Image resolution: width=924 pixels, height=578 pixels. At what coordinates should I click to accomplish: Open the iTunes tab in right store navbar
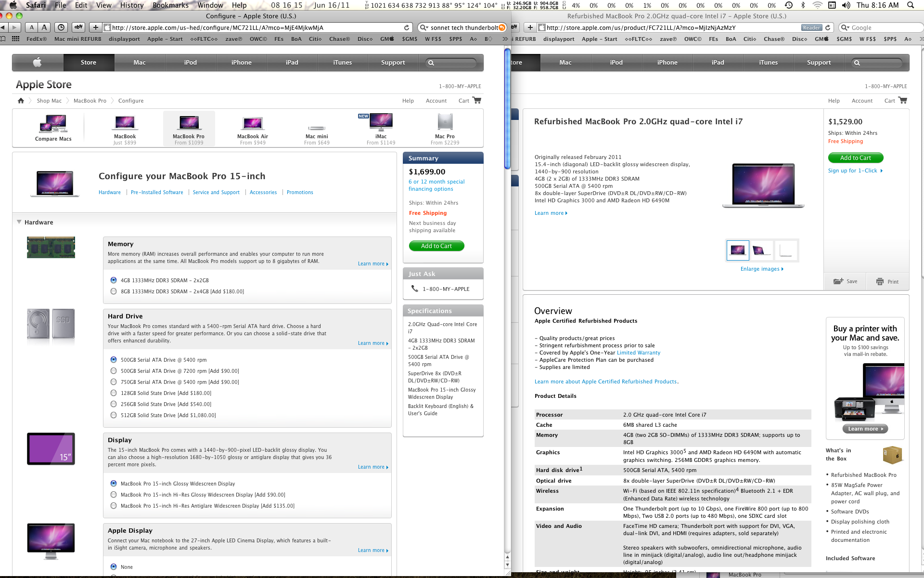point(768,62)
